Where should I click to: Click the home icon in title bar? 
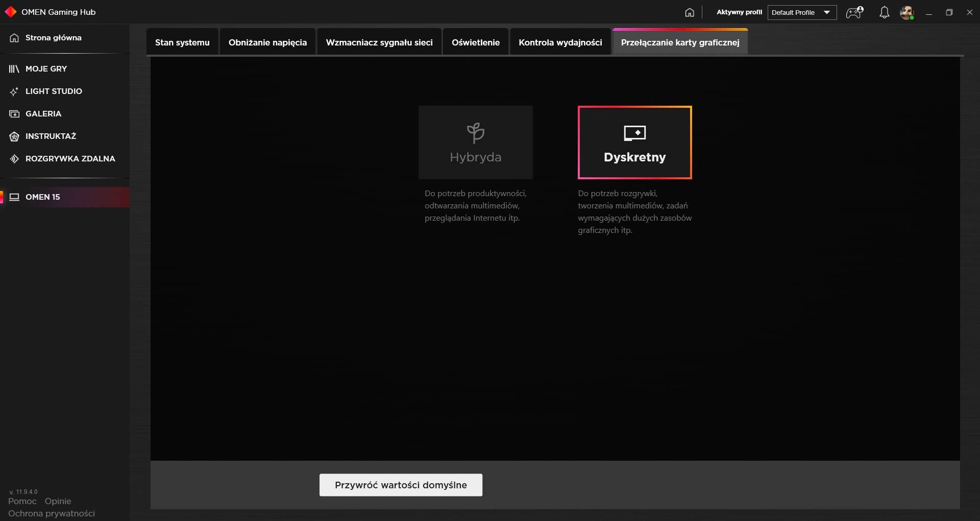690,12
